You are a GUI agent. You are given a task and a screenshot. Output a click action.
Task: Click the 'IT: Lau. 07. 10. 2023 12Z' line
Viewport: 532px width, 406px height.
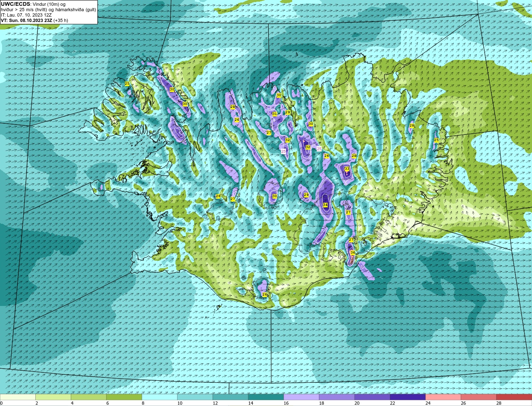26,15
